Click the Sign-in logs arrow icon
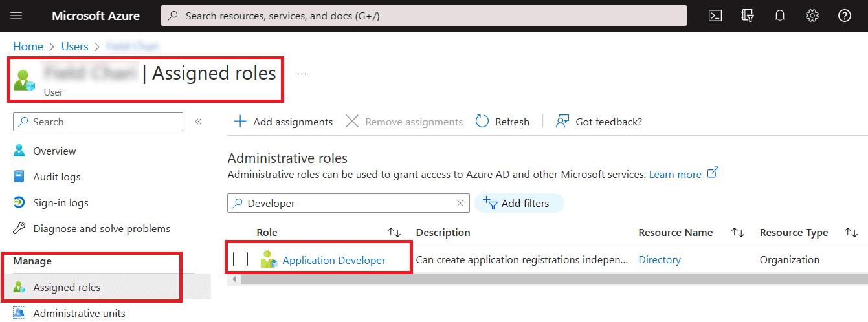The height and width of the screenshot is (322, 868). [x=19, y=202]
